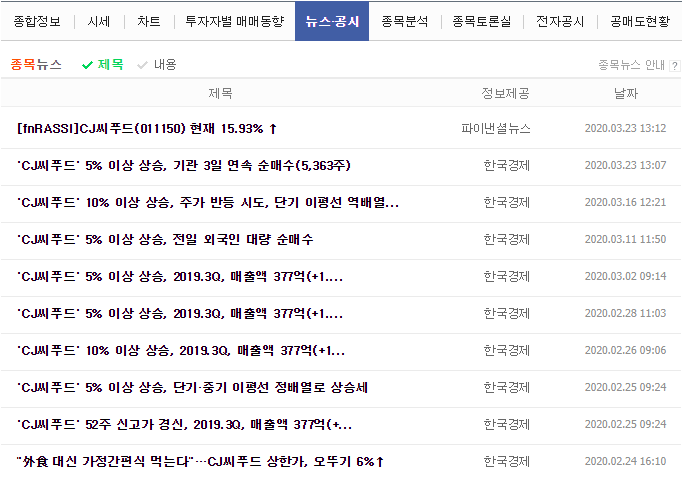Image resolution: width=683 pixels, height=489 pixels.
Task: Click the date 2020.03.16 12:21
Action: pos(625,202)
